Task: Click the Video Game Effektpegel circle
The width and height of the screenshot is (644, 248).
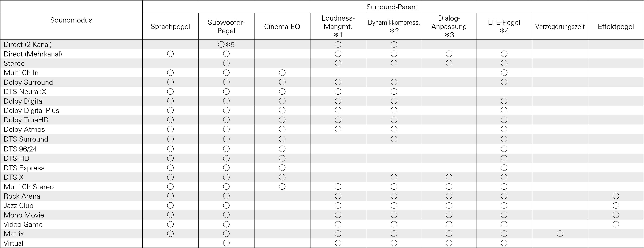Action: (616, 224)
